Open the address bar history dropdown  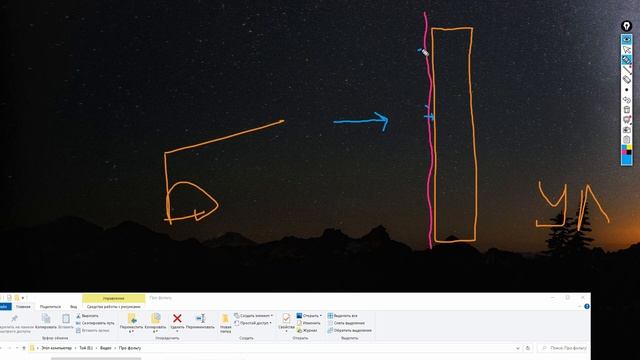518,348
